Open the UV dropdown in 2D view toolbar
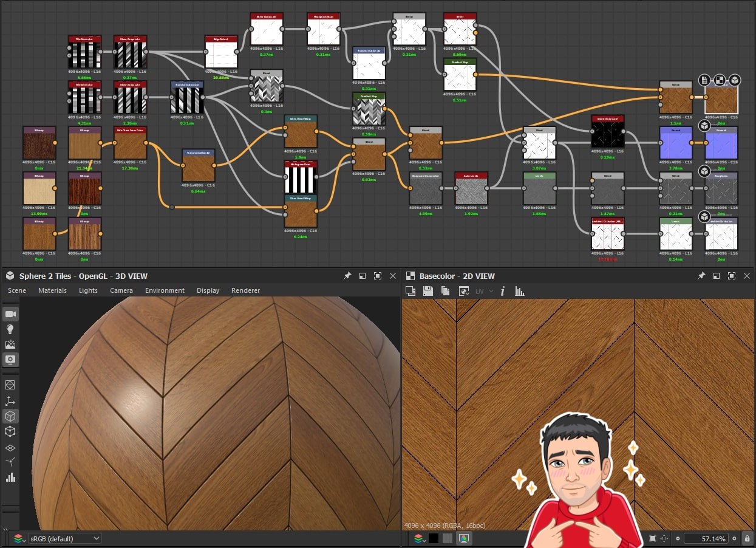 click(484, 291)
